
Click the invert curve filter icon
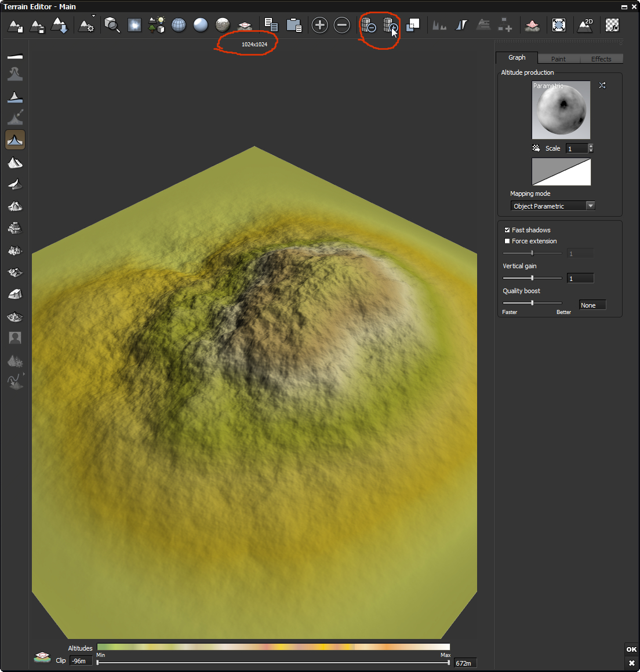(461, 25)
